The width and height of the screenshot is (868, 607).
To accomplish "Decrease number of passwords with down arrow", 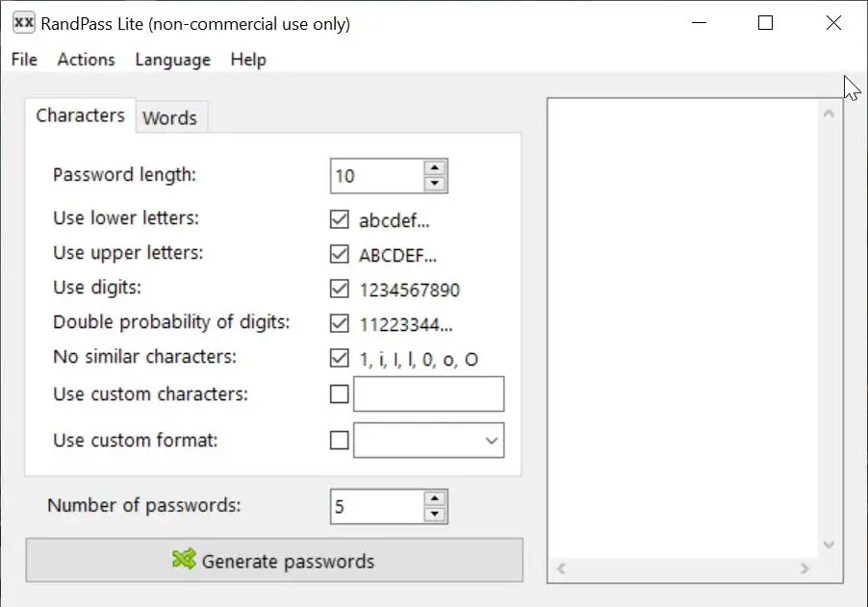I will [435, 515].
